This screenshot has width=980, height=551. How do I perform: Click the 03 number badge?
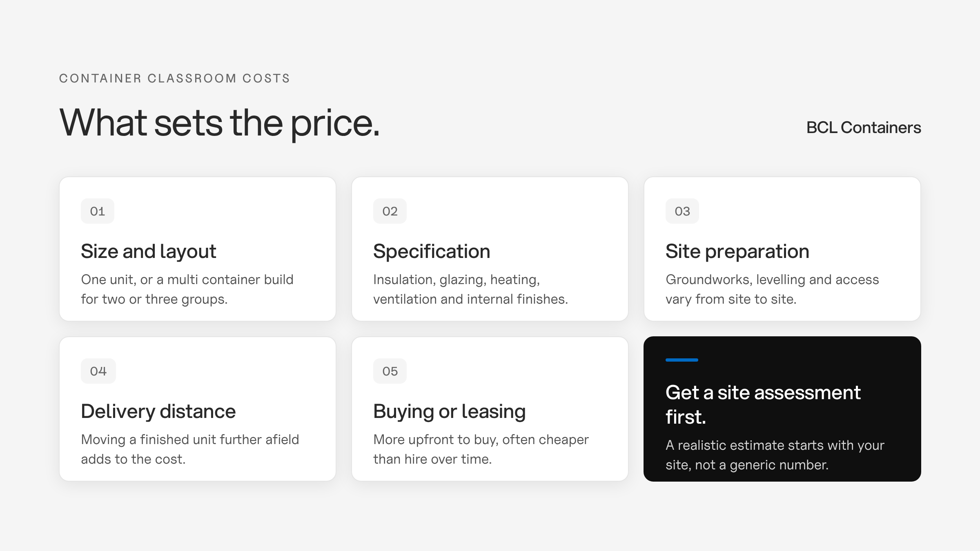click(682, 211)
